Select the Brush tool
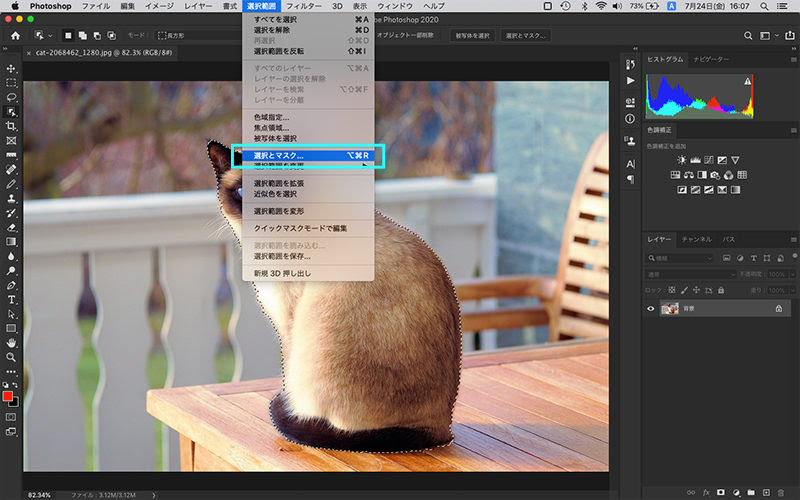Image resolution: width=800 pixels, height=500 pixels. tap(11, 184)
